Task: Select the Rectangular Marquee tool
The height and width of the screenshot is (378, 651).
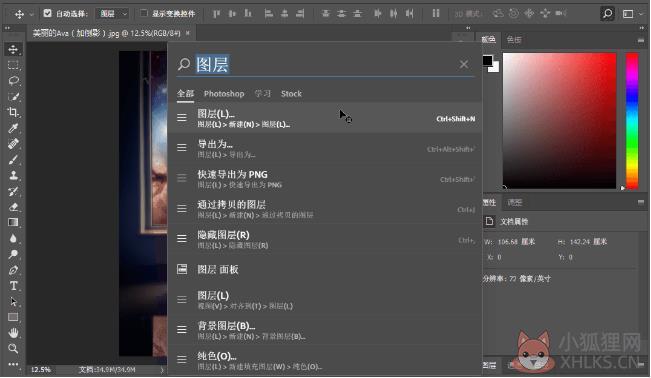Action: click(x=13, y=65)
